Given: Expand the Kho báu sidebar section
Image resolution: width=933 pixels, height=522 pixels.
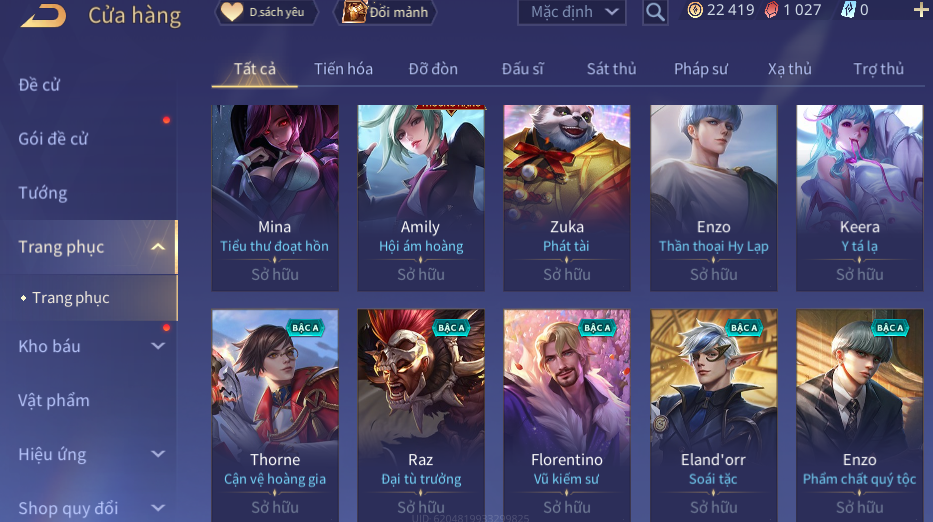Looking at the screenshot, I should coord(158,346).
